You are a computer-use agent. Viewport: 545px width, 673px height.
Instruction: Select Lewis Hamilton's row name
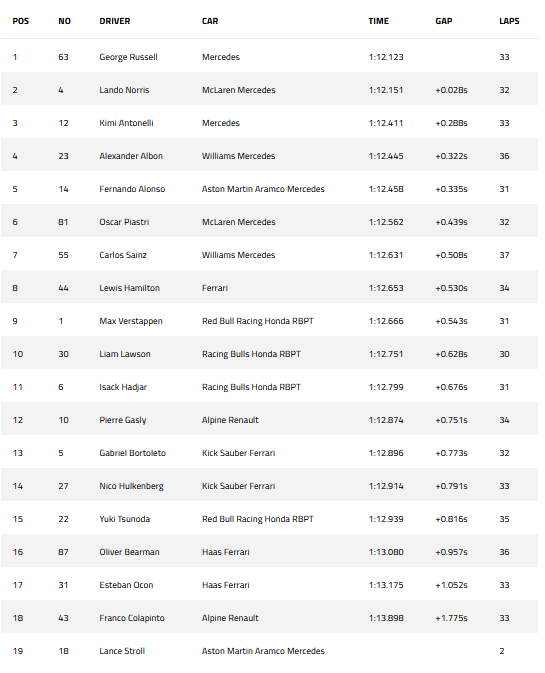click(x=130, y=288)
